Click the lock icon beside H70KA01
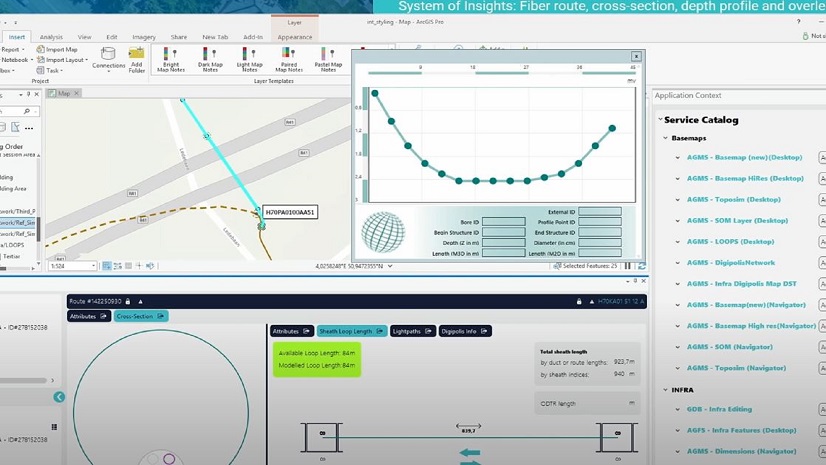Image resolution: width=826 pixels, height=465 pixels. [579, 302]
